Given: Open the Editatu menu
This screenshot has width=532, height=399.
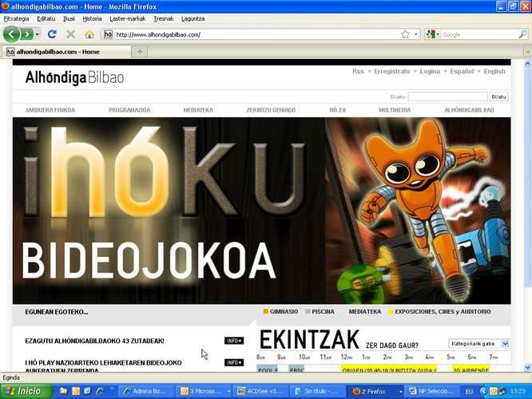Looking at the screenshot, I should tap(46, 18).
